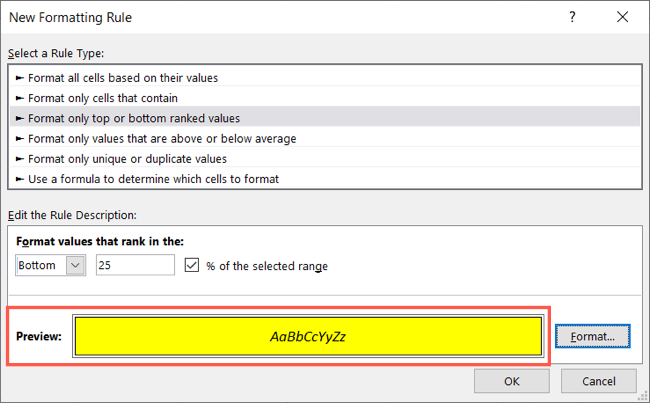Uncheck '% of the selected range' checkbox
This screenshot has height=403, width=650.
click(x=193, y=266)
